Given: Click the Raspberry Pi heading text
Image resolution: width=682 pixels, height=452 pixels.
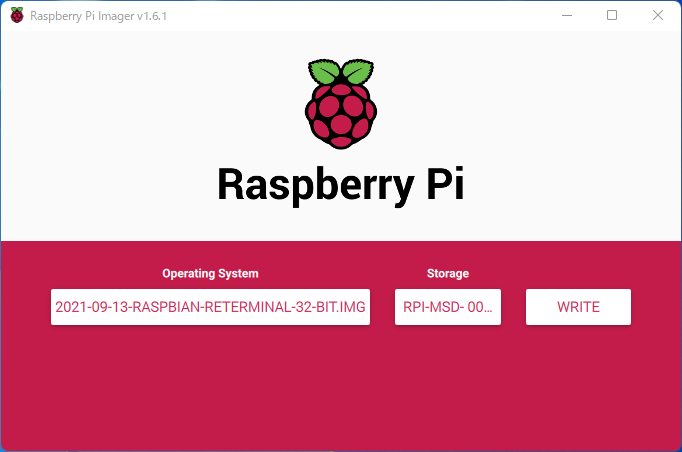Looking at the screenshot, I should 341,185.
